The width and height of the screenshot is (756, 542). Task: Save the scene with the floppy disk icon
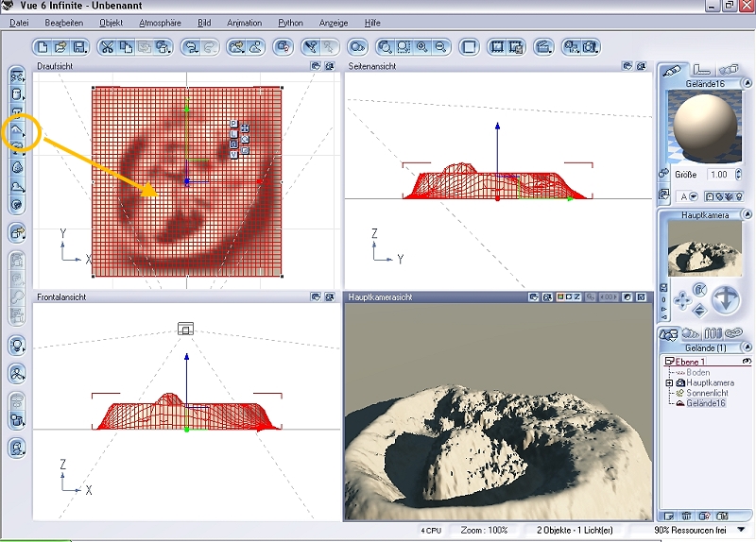[79, 47]
